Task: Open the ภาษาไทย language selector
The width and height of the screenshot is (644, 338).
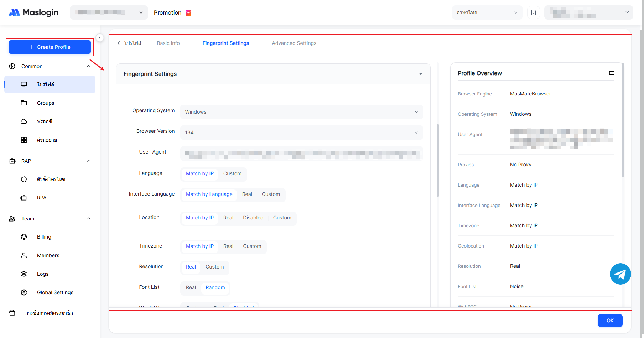Action: tap(487, 12)
